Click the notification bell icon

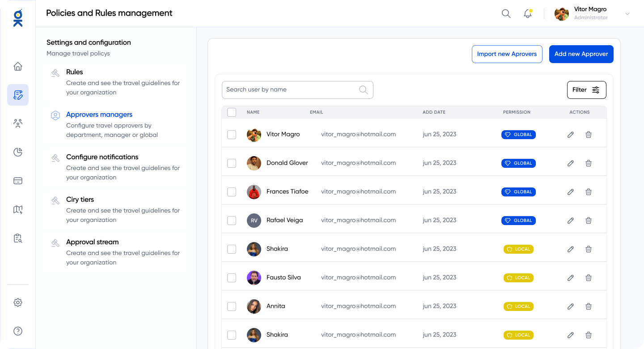[528, 13]
